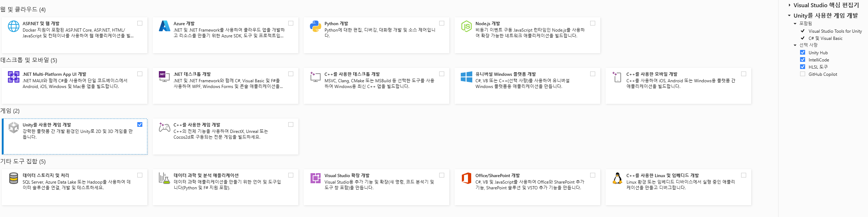Click the 기타 도구 집합 (5) section heading
This screenshot has height=217, width=868.
(x=23, y=161)
